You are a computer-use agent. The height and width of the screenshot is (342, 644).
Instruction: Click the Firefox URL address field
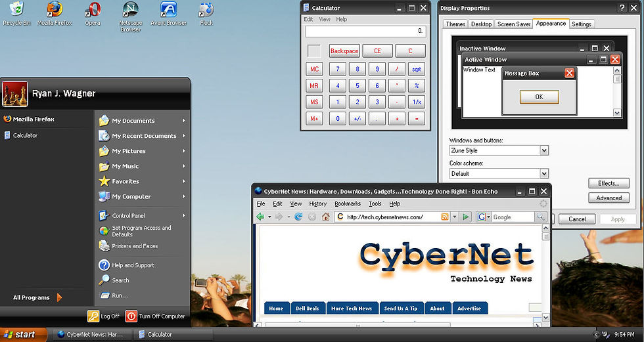(392, 217)
